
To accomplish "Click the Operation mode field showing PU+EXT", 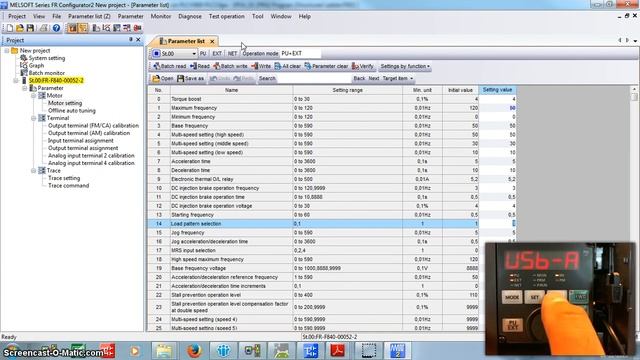I will [x=300, y=53].
